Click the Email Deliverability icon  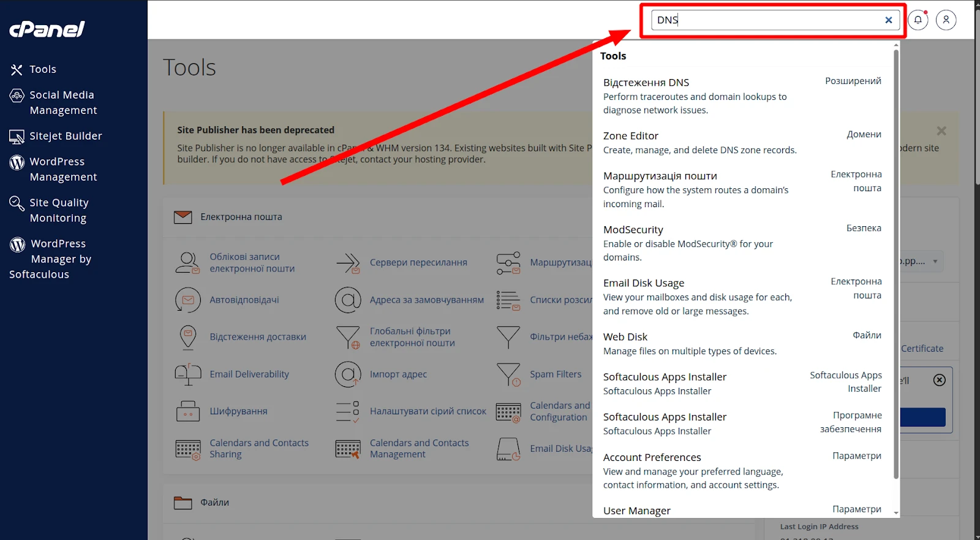(x=188, y=375)
